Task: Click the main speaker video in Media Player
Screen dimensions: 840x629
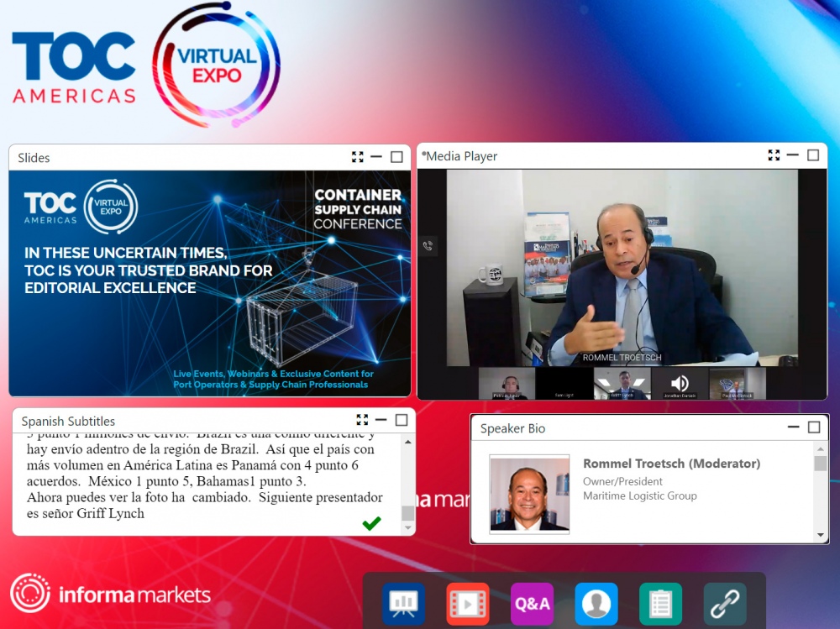Action: 622,268
